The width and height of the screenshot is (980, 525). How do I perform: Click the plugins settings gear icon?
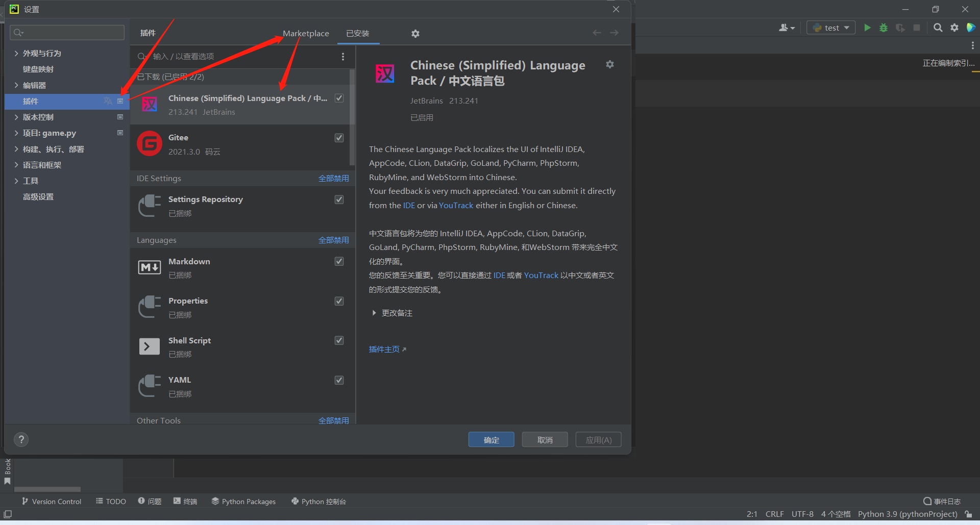(415, 34)
